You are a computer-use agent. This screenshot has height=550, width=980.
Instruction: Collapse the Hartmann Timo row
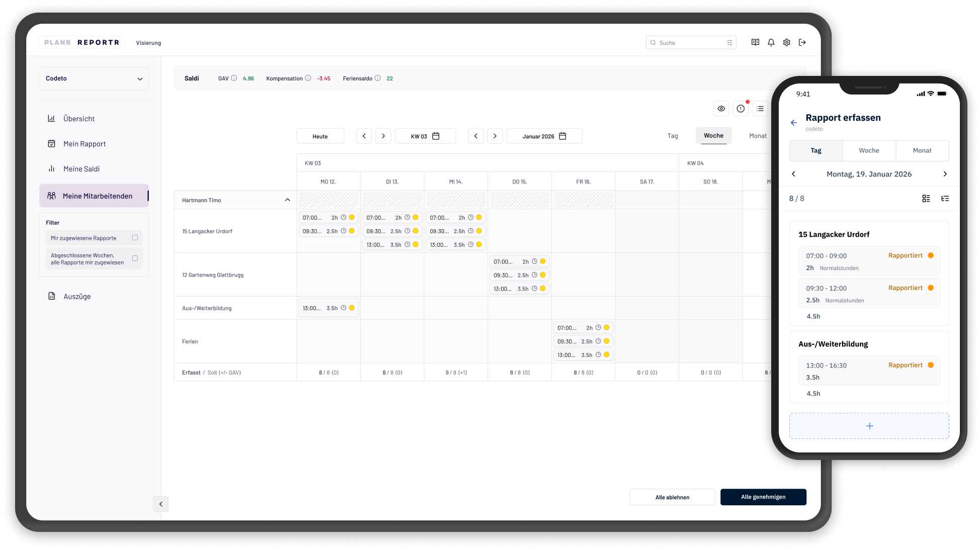[x=287, y=200]
